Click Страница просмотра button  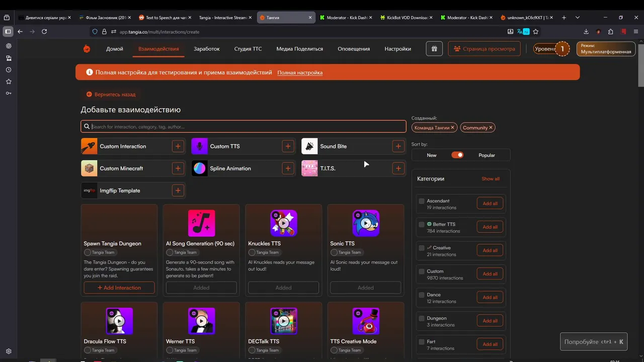484,49
